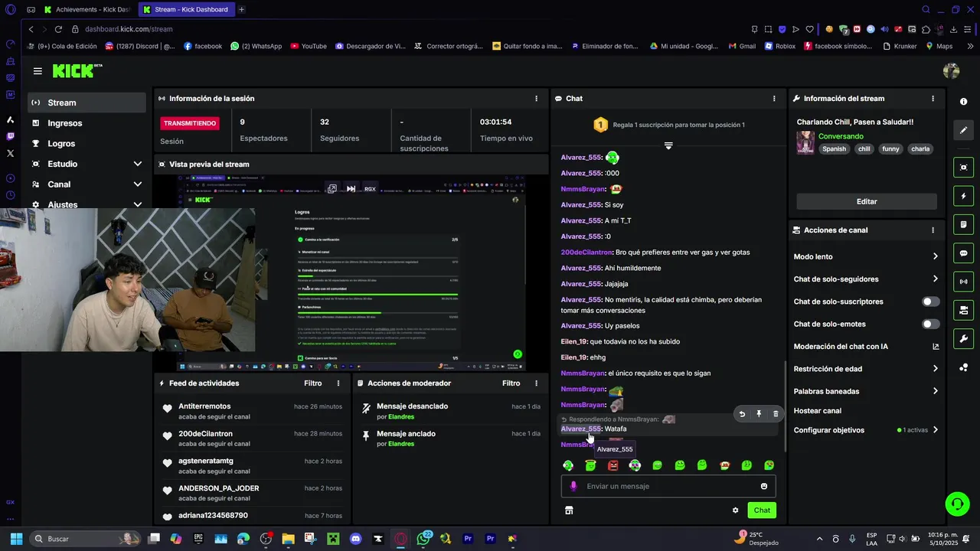Open Moderación del chat con IA link icon

coord(935,347)
